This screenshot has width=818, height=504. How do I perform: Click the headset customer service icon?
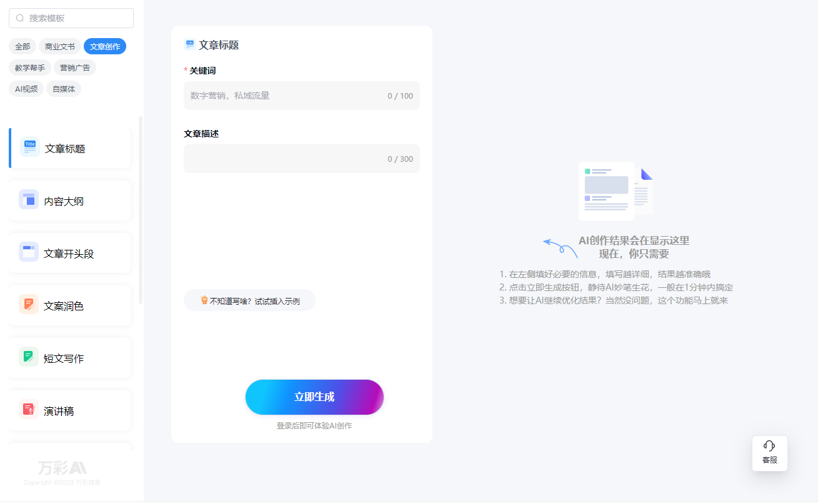click(769, 446)
